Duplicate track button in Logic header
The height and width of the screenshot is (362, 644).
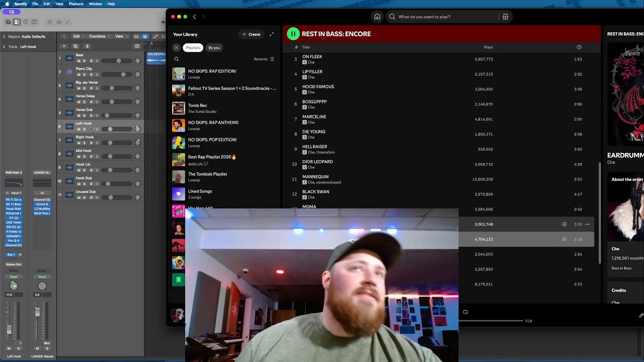[x=75, y=46]
